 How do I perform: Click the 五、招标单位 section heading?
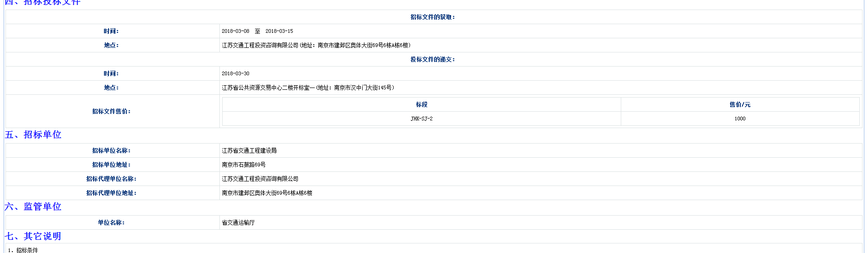[33, 135]
